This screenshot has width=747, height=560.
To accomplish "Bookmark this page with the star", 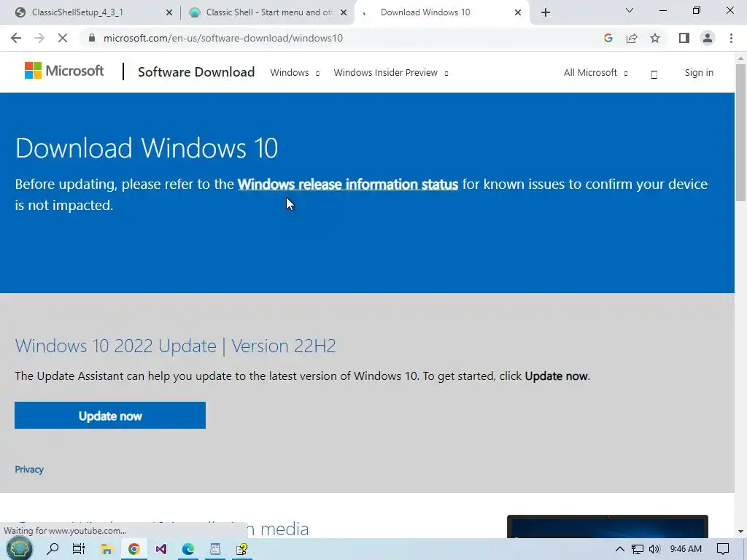I will (x=655, y=38).
